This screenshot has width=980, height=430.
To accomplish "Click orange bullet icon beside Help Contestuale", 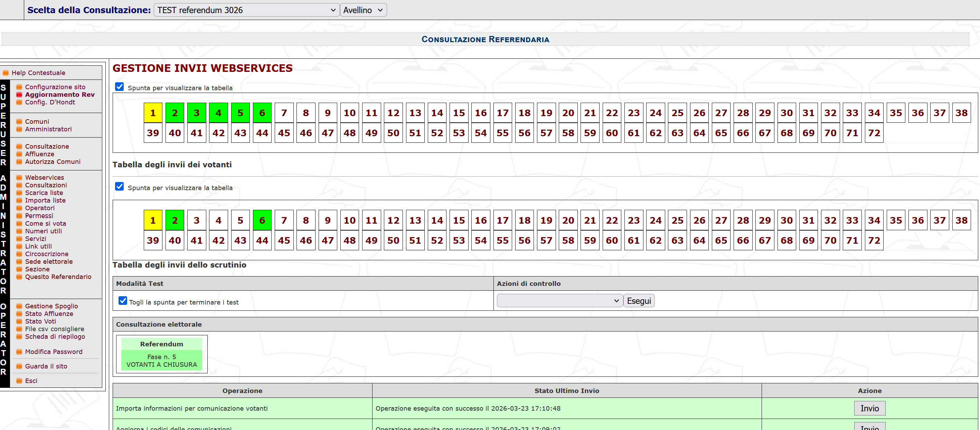I will click(x=6, y=73).
